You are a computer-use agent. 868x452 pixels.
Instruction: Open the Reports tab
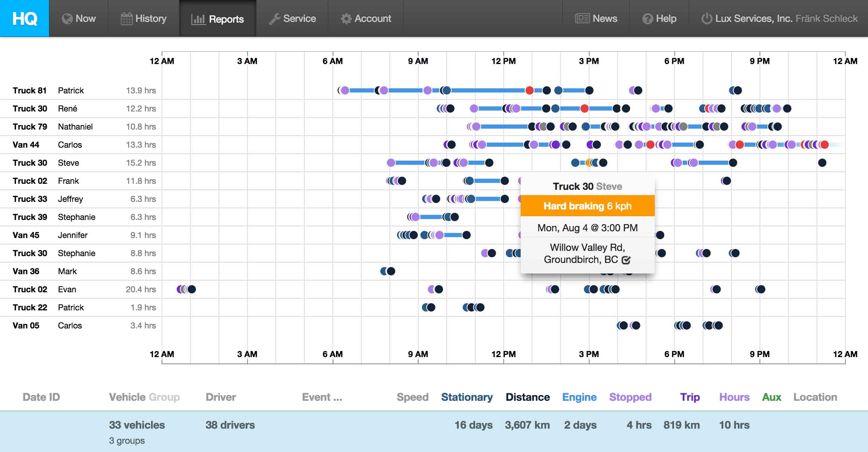(x=226, y=19)
